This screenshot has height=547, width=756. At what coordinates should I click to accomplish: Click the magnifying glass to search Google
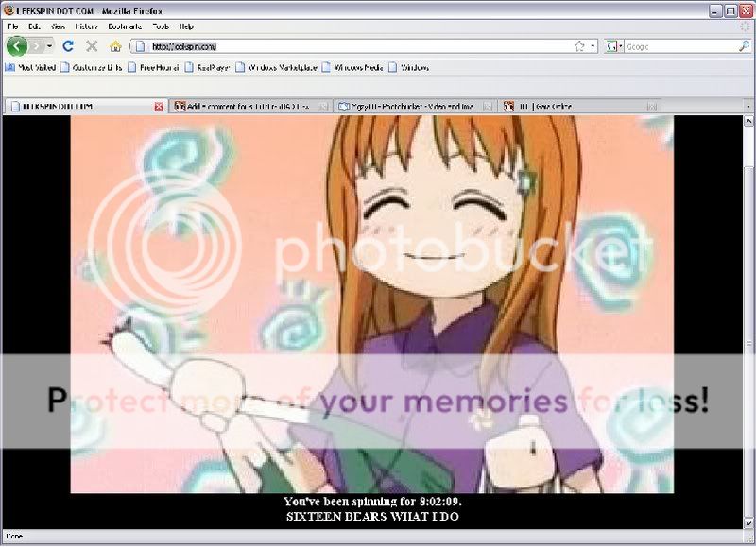(746, 45)
